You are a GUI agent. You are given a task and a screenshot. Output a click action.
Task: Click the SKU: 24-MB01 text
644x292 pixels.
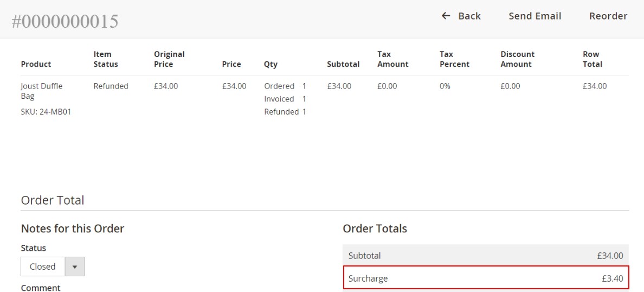click(x=46, y=112)
